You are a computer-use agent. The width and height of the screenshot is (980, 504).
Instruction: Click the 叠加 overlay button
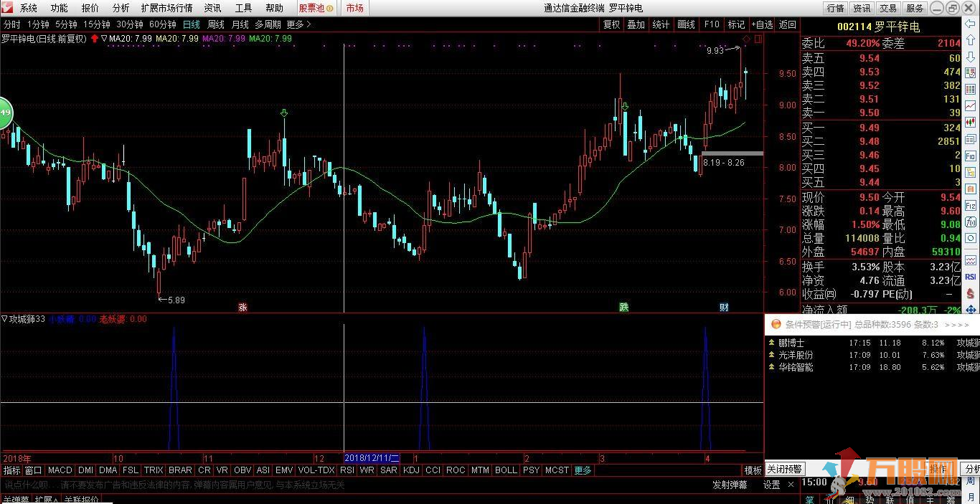click(x=636, y=24)
